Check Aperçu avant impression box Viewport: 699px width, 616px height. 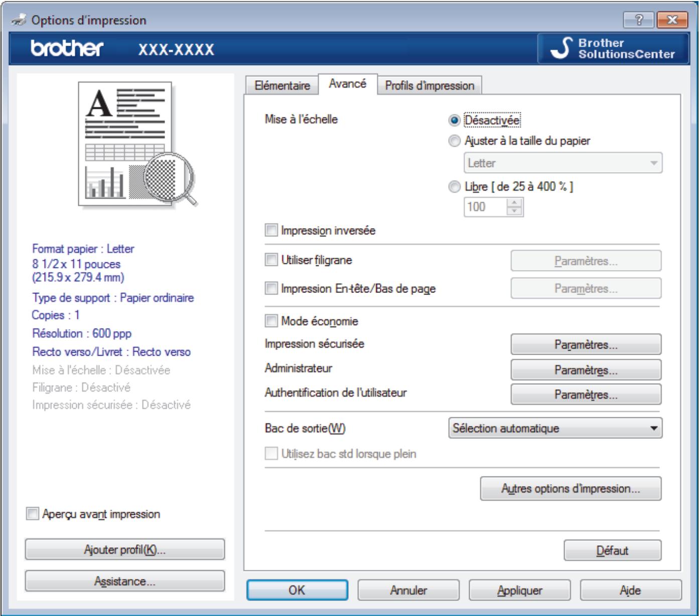coord(32,514)
